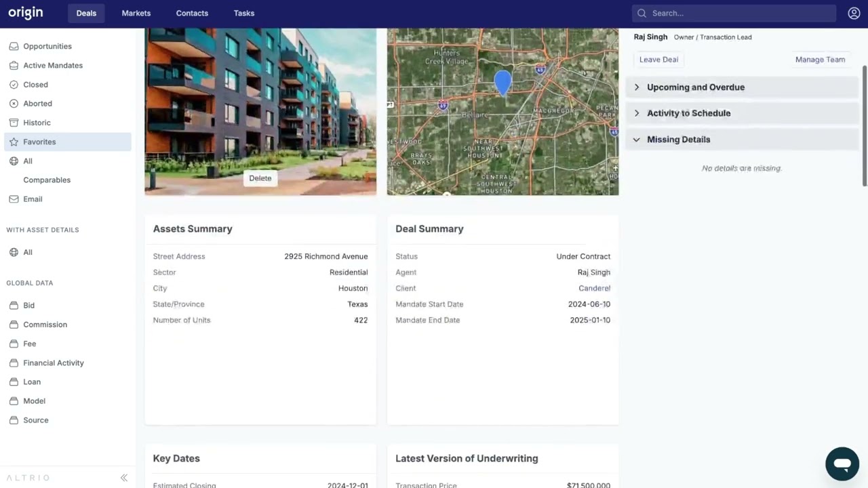
Task: Click the address 2925 Richmond Avenue
Action: [326, 256]
